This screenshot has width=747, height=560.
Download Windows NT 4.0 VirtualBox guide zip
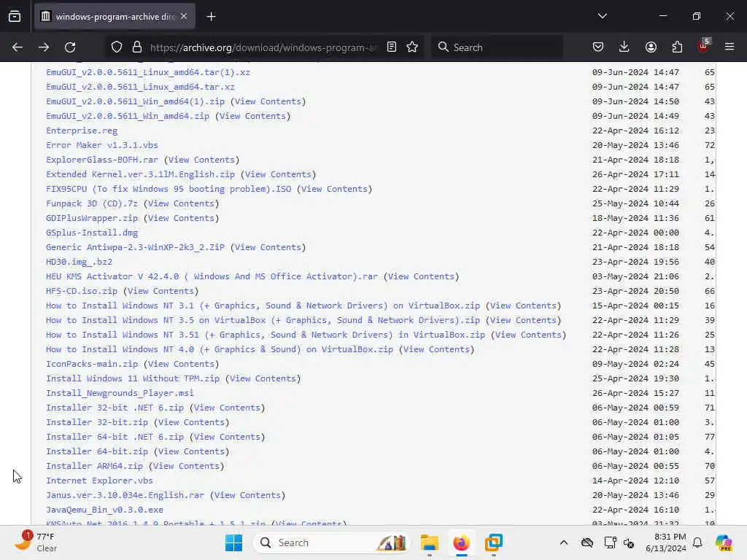pos(220,349)
